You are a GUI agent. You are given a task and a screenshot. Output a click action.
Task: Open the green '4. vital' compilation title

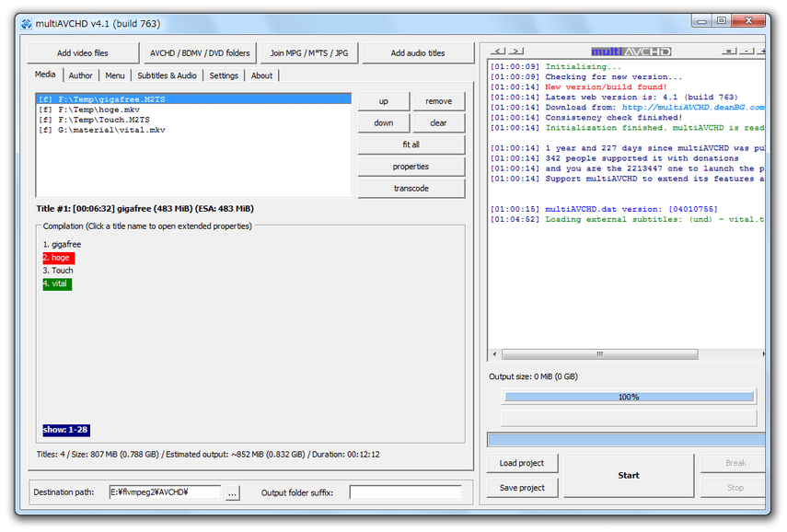tap(57, 284)
